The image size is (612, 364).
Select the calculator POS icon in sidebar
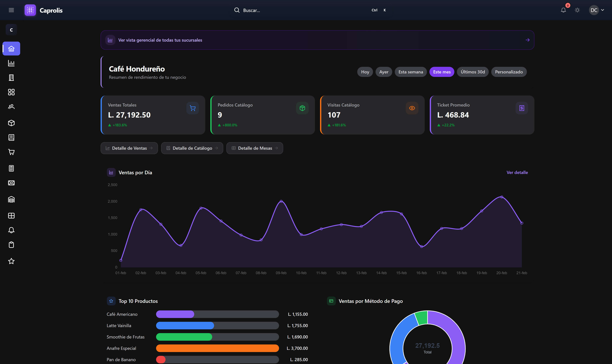point(11,168)
